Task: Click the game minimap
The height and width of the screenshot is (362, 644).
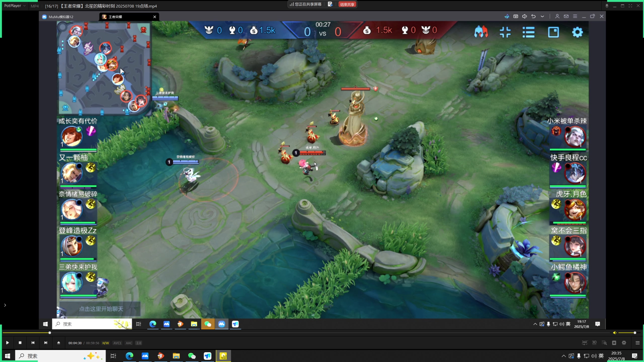Action: pyautogui.click(x=104, y=68)
